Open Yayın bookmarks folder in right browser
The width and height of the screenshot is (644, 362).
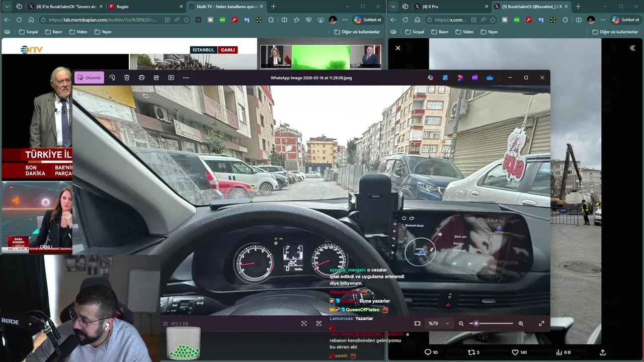[489, 32]
